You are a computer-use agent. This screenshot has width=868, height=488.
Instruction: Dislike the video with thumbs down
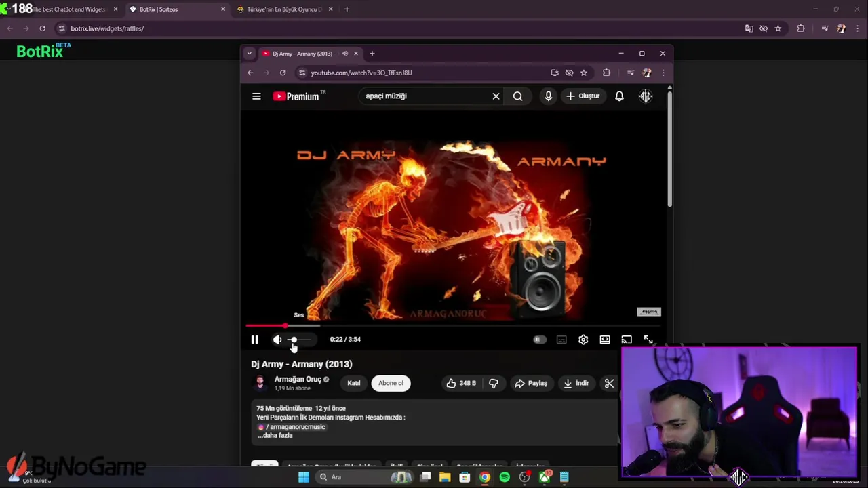pyautogui.click(x=494, y=383)
